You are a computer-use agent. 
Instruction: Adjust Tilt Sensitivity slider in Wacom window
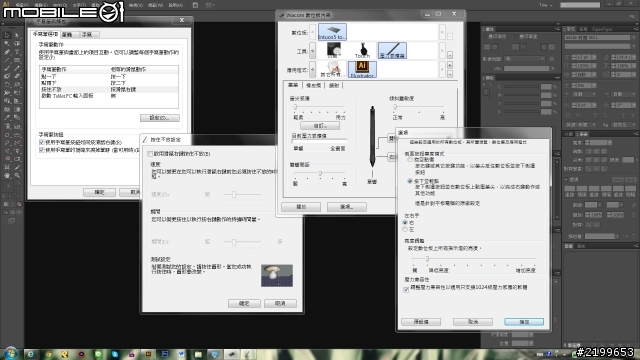395,107
